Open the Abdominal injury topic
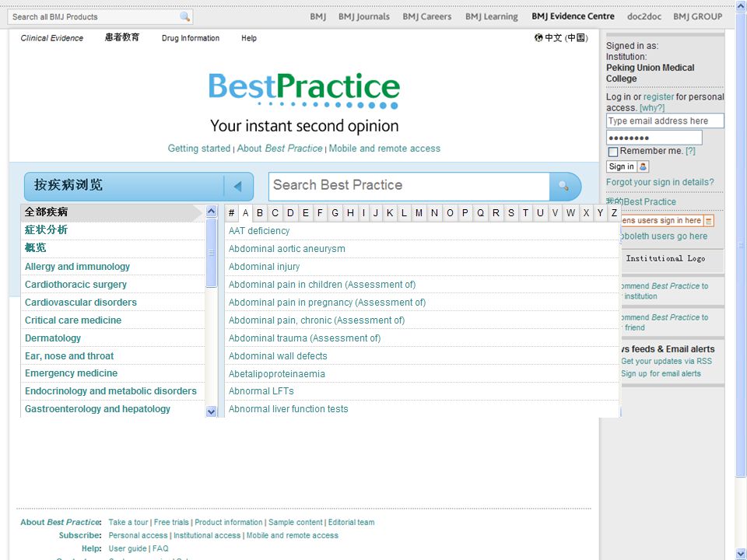The width and height of the screenshot is (747, 560). coord(265,267)
